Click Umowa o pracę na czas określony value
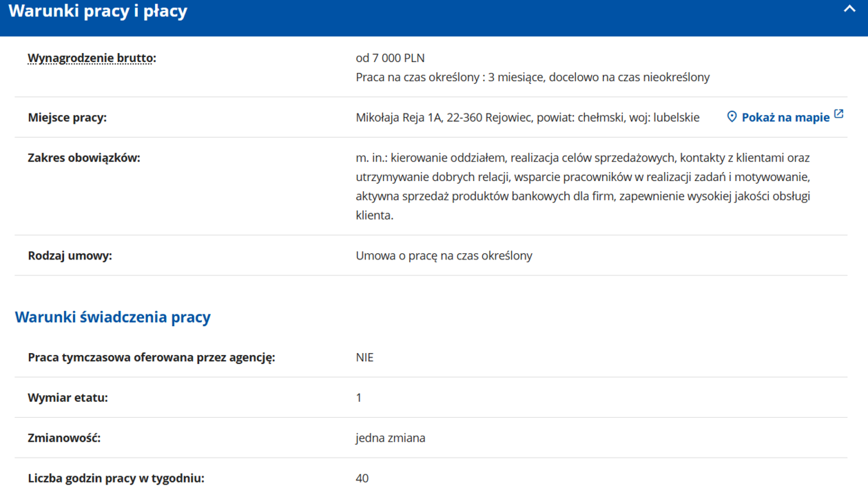This screenshot has height=490, width=868. coord(444,256)
